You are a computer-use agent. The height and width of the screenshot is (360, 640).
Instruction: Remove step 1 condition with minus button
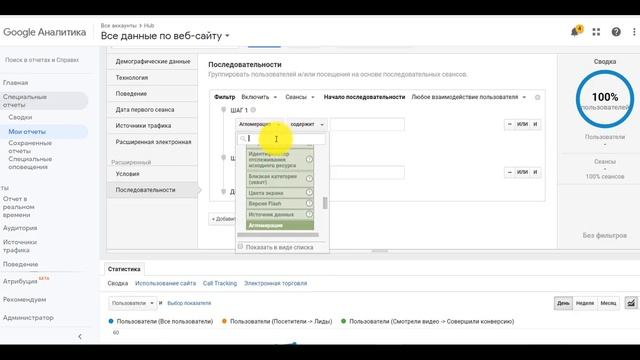point(509,124)
